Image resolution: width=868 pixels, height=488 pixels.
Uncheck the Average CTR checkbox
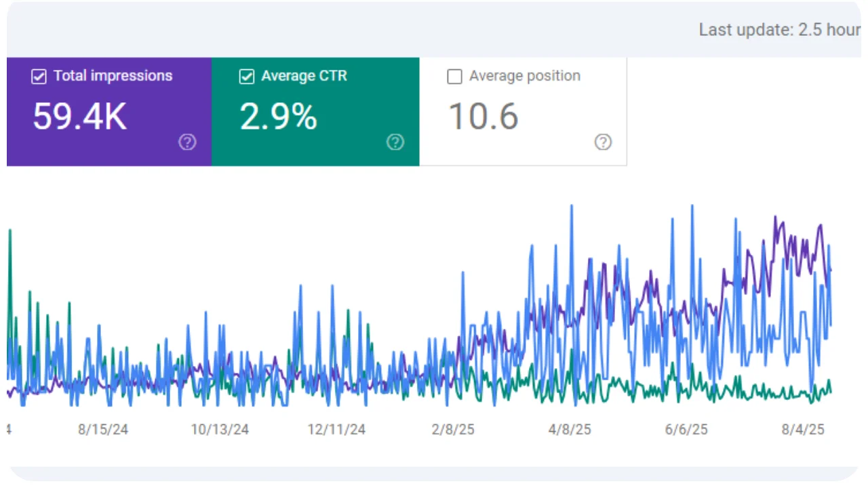click(247, 77)
